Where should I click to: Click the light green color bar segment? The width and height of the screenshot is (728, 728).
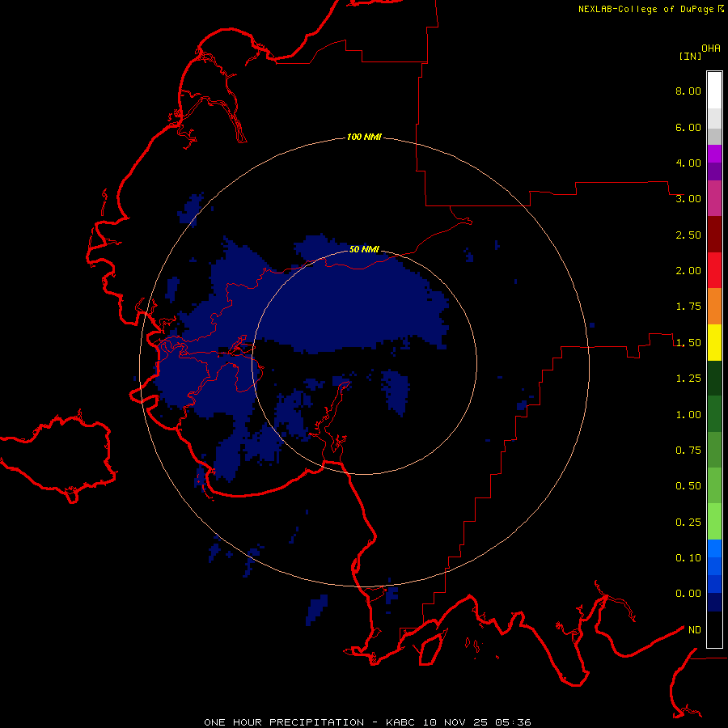[x=714, y=522]
